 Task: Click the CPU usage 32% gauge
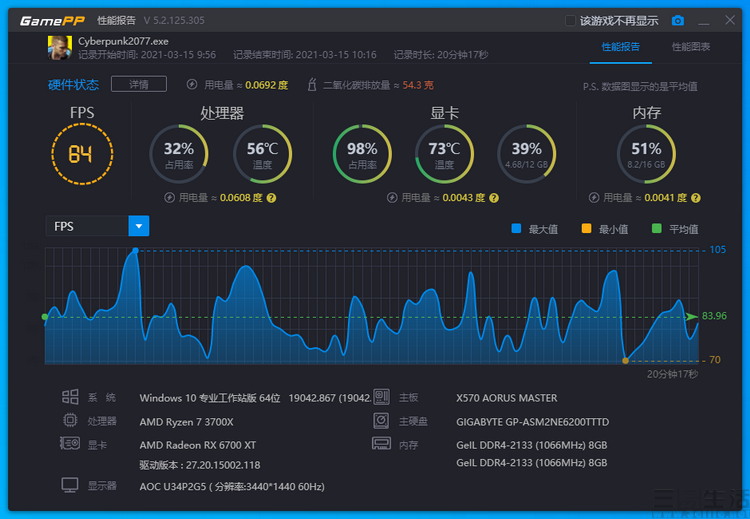pos(179,154)
